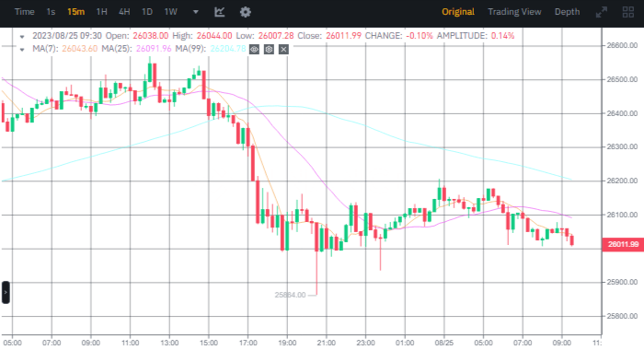Click the MA(7) value 26043.60
644x350 pixels.
(80, 49)
